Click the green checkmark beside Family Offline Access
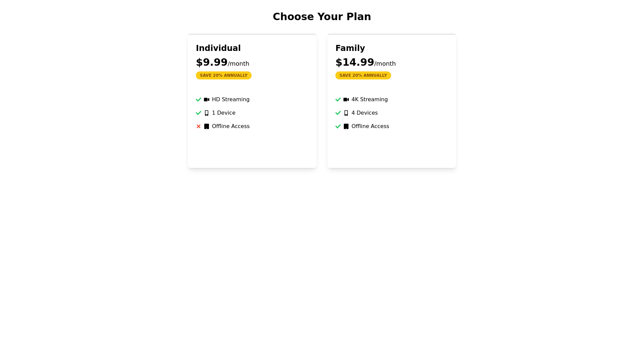The image size is (644, 362). [338, 126]
